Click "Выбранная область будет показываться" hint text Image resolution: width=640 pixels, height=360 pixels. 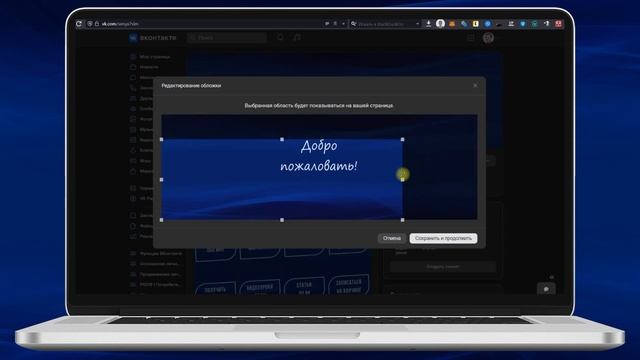point(319,106)
